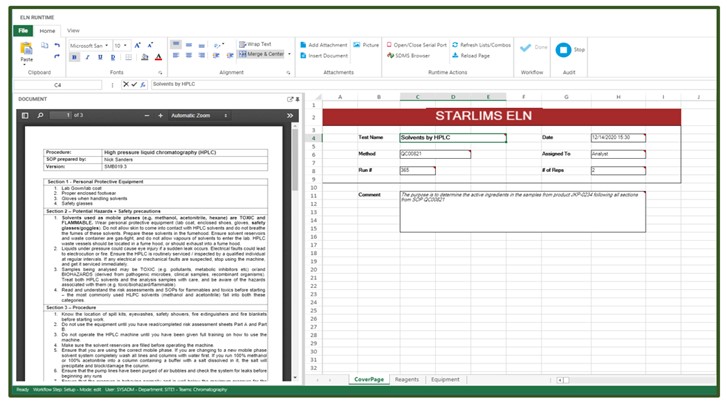Image resolution: width=727 pixels, height=406 pixels.
Task: Click the PDF search magnifier icon
Action: click(x=40, y=115)
